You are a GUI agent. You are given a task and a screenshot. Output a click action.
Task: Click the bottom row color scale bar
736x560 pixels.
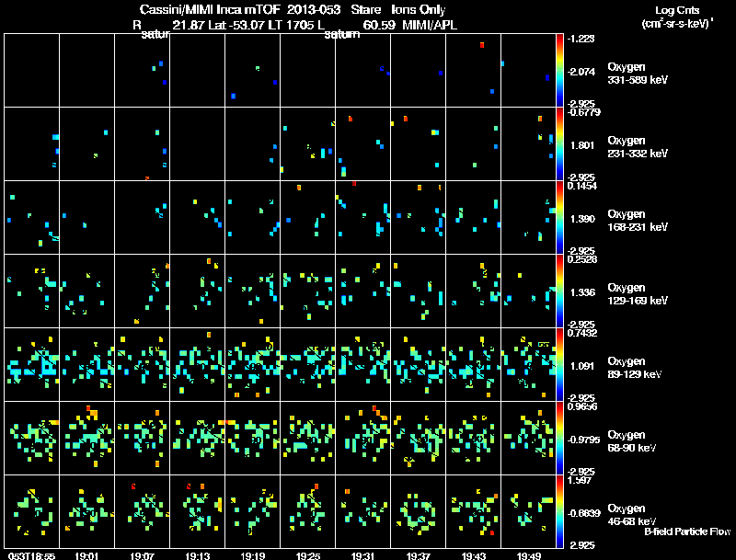coord(559,511)
